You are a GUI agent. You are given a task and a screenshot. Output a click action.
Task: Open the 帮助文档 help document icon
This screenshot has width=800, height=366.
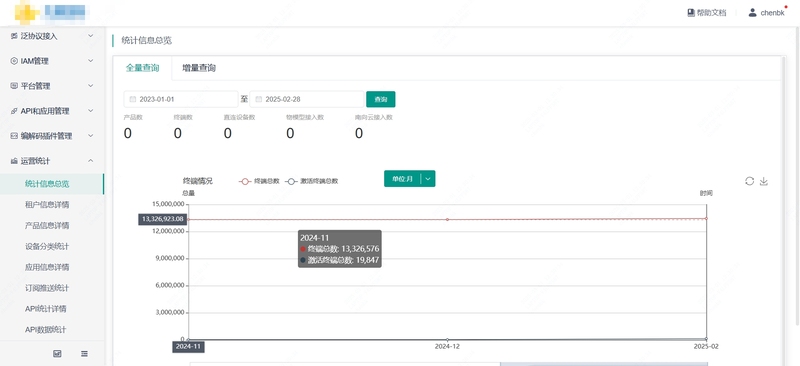pos(691,13)
